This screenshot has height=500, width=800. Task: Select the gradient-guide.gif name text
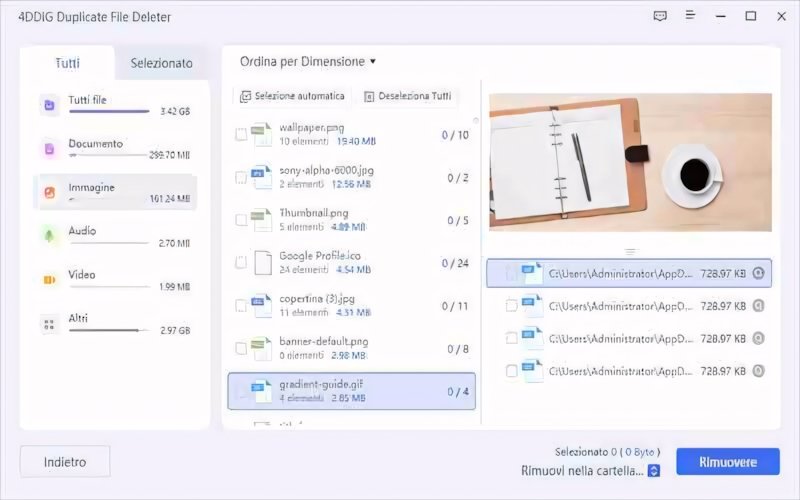coord(321,385)
